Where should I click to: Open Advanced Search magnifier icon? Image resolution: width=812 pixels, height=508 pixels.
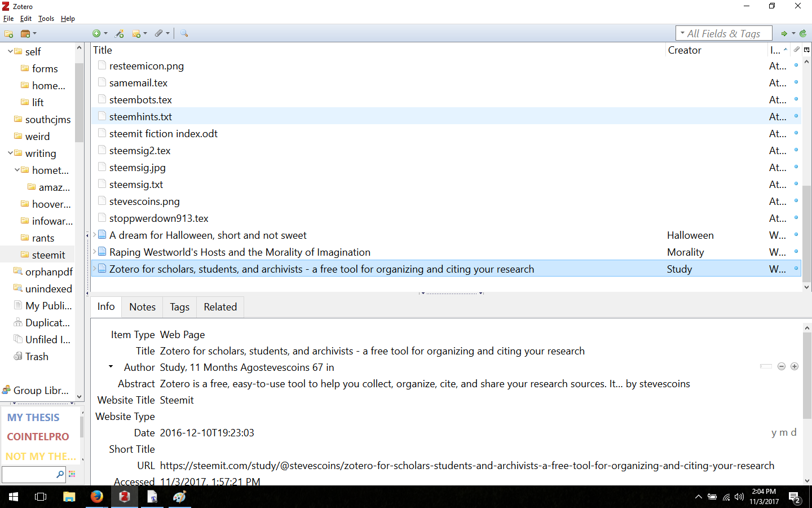(x=184, y=34)
